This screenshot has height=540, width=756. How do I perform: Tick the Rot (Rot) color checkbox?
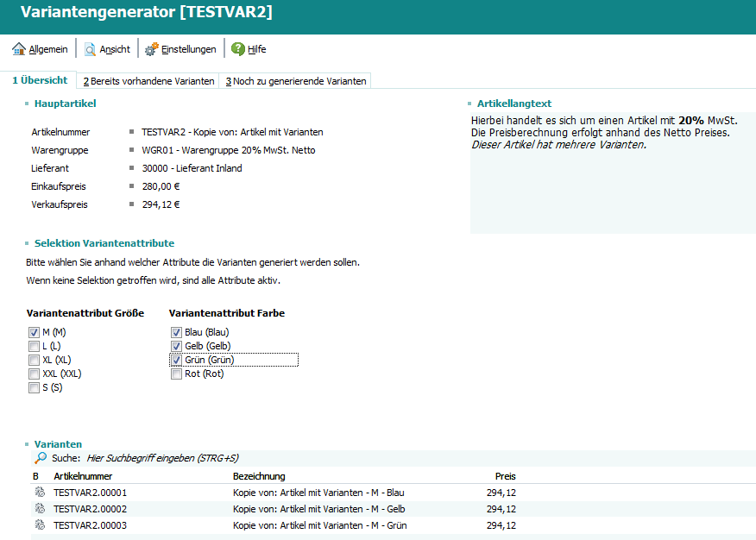tap(177, 374)
